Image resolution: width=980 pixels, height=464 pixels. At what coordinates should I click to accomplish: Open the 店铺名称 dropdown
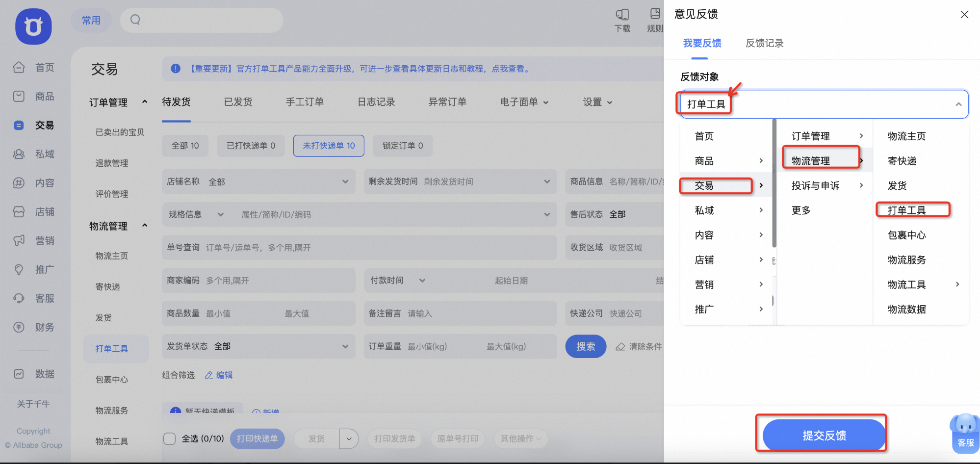[258, 181]
